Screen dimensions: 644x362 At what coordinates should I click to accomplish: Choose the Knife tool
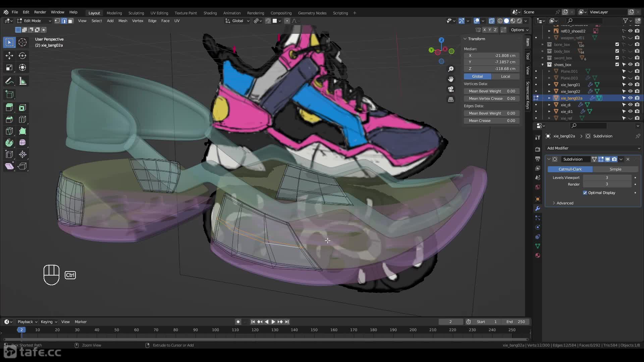[x=9, y=131]
